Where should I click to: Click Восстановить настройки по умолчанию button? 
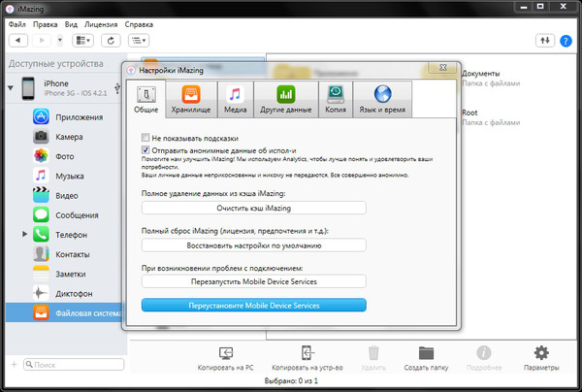[253, 245]
